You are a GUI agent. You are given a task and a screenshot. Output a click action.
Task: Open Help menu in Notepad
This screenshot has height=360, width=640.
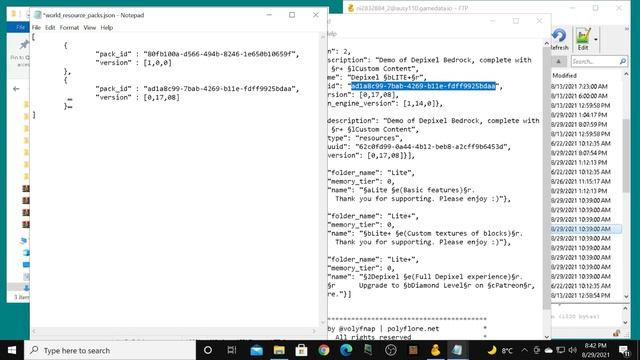(107, 28)
